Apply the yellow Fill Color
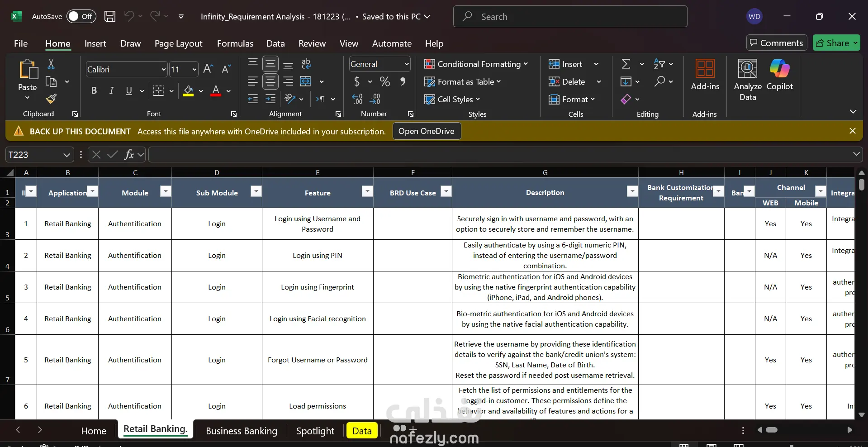This screenshot has height=447, width=868. [188, 91]
